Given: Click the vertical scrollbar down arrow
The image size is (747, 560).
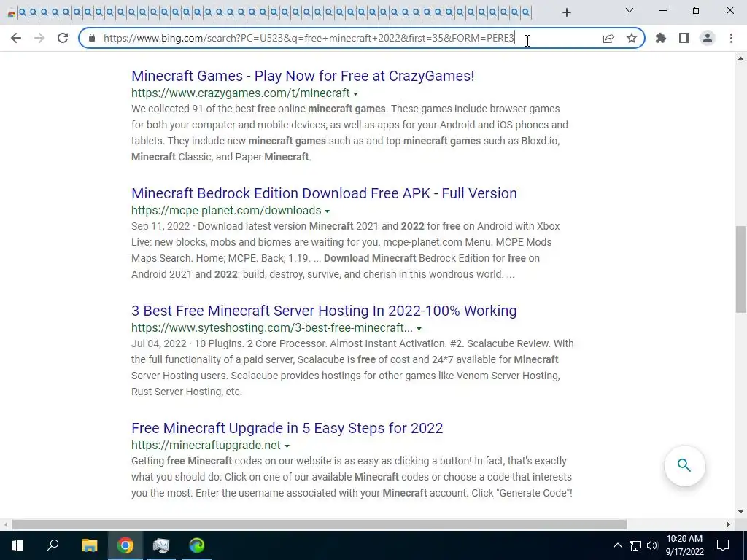Looking at the screenshot, I should [x=740, y=512].
